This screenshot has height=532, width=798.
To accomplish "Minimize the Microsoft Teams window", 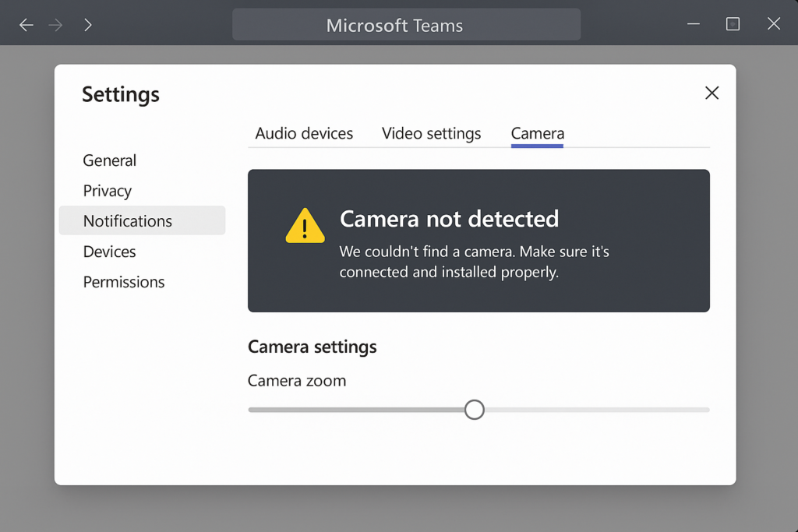I will (x=693, y=24).
